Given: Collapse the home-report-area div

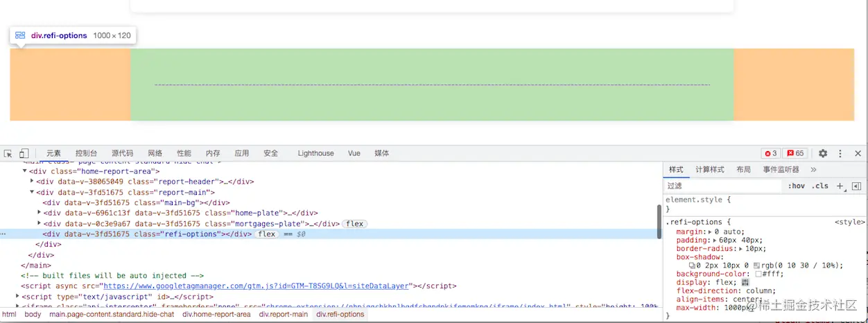Looking at the screenshot, I should [x=25, y=171].
